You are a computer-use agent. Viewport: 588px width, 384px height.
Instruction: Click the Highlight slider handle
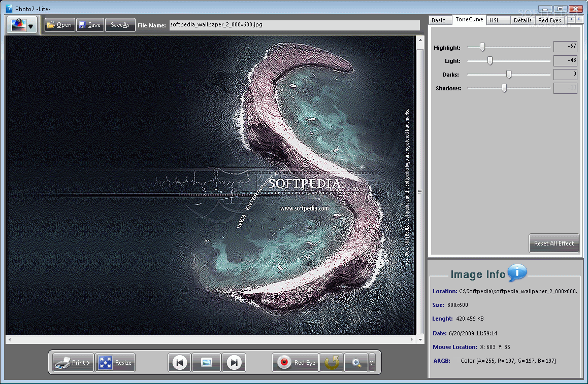[x=482, y=47]
